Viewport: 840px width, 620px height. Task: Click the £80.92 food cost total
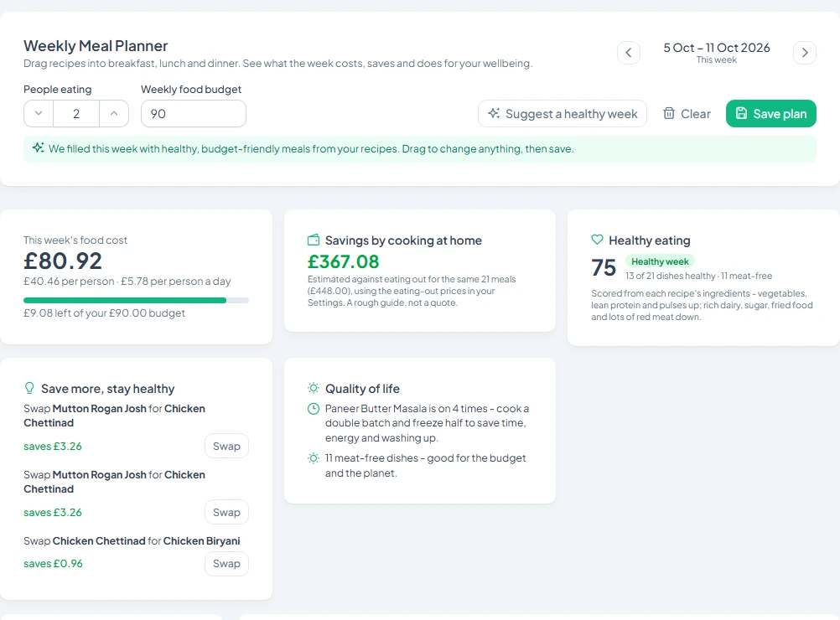coord(63,261)
